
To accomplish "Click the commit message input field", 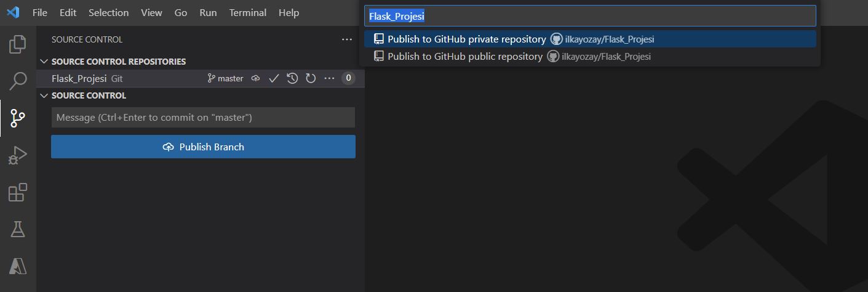I will (x=203, y=117).
